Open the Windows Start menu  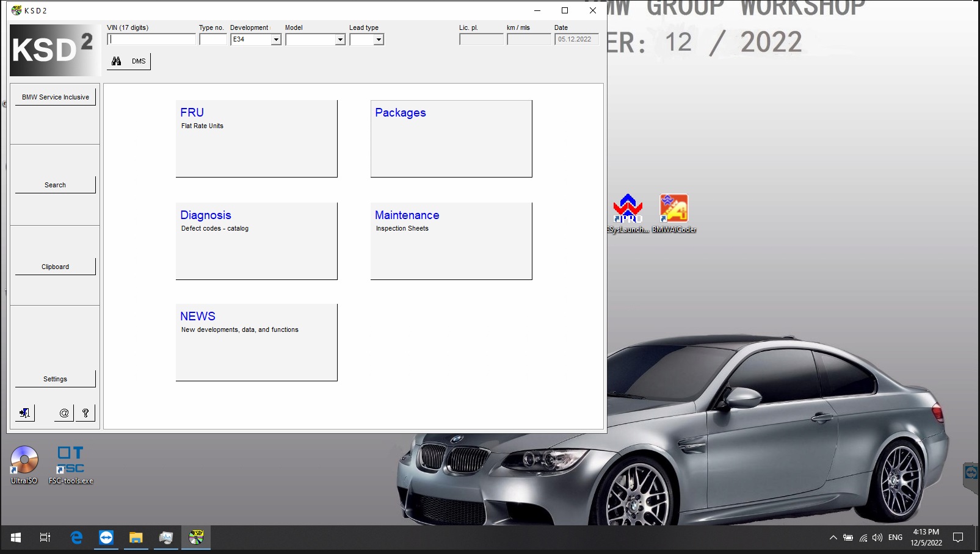(16, 538)
